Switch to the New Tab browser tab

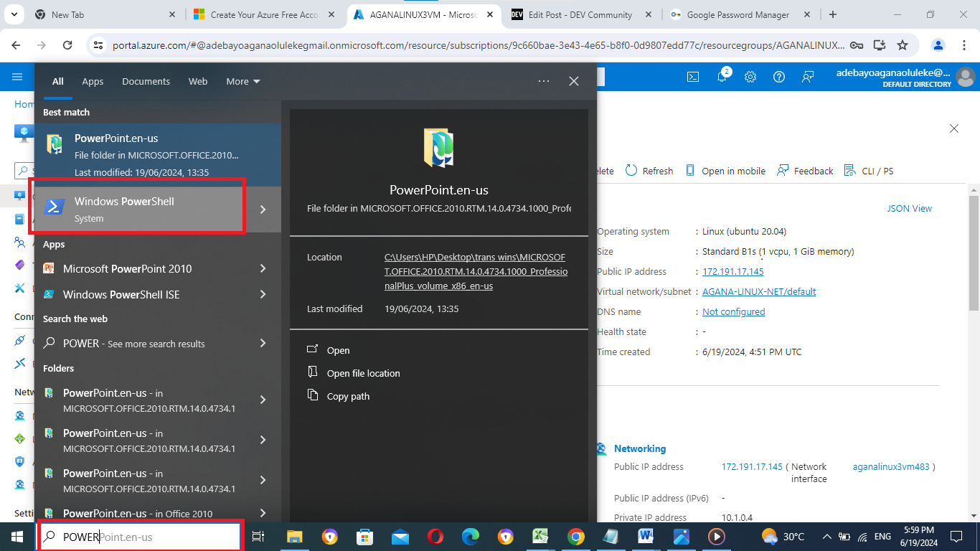click(105, 14)
